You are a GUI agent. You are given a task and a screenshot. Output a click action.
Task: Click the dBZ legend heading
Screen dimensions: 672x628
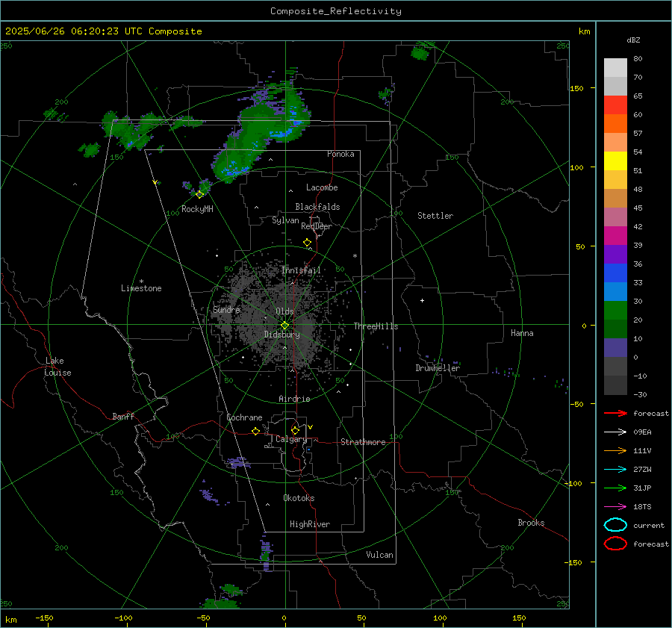pyautogui.click(x=633, y=40)
